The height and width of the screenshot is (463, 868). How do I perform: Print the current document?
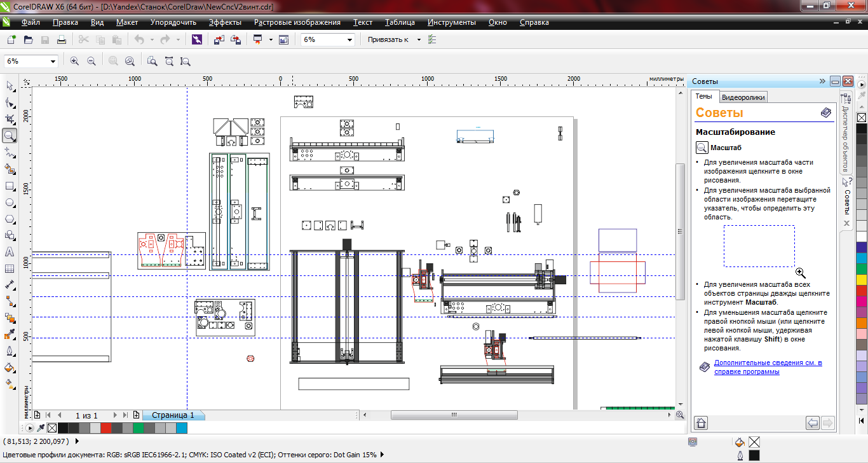tap(61, 39)
